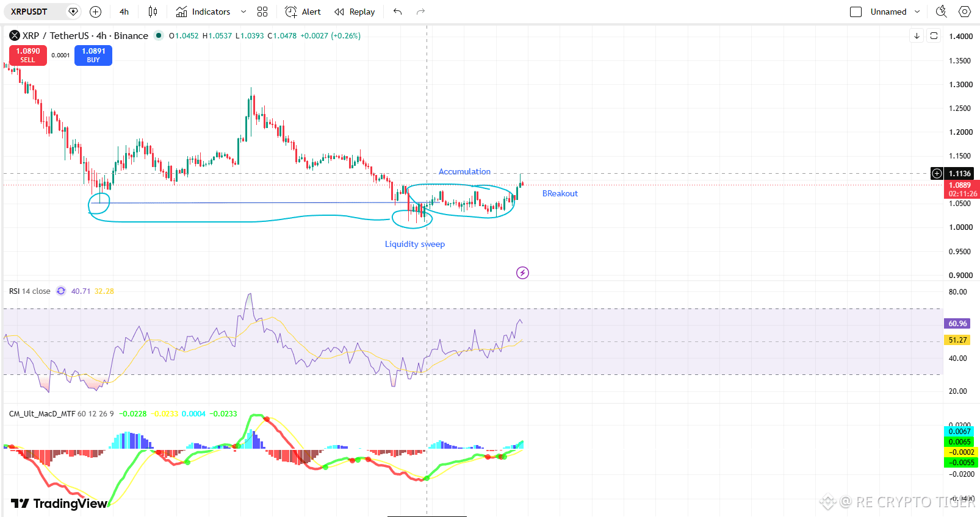Click the cyan 0.0067 MACD value label
This screenshot has width=980, height=517.
point(960,431)
